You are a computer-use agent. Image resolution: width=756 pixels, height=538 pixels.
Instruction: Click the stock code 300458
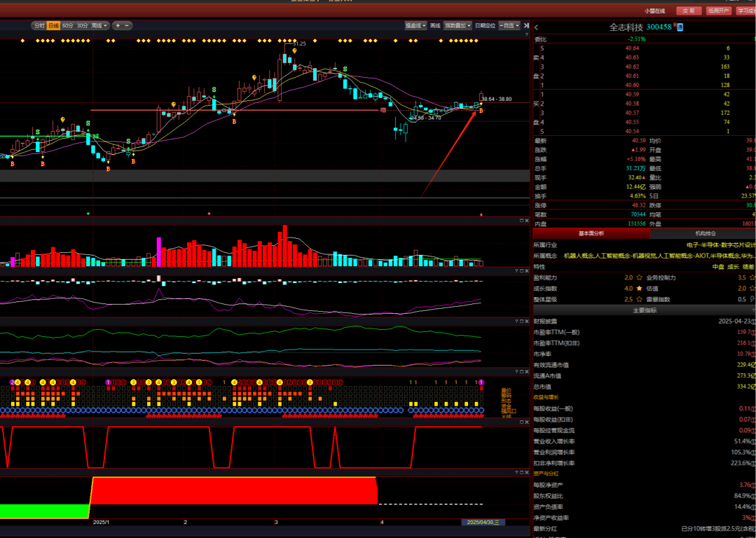click(659, 27)
